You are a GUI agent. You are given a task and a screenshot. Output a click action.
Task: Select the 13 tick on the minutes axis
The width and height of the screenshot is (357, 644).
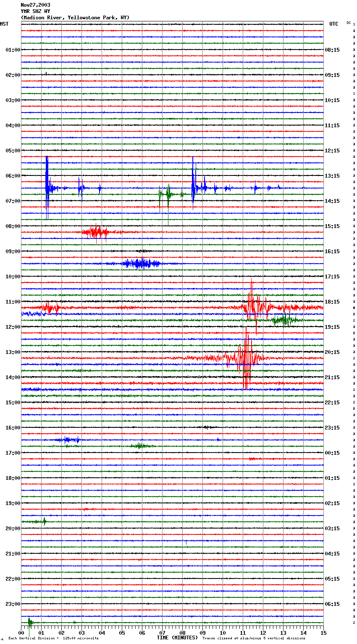point(283,633)
